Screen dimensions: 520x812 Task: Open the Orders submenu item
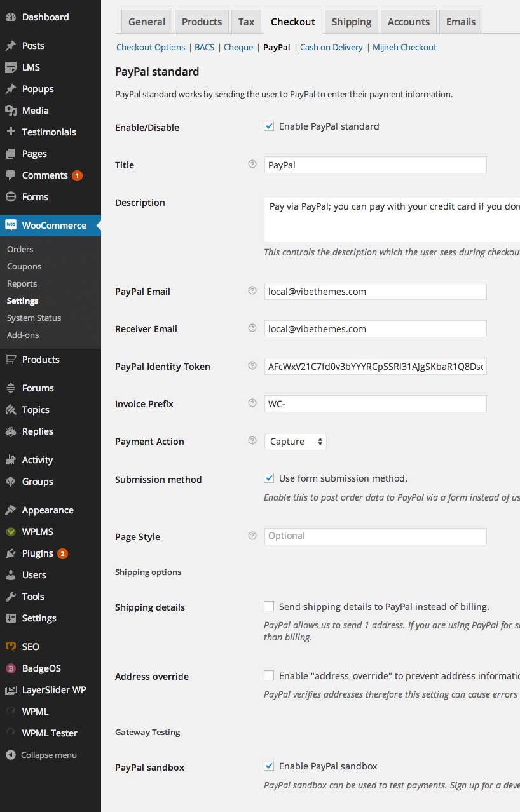(x=20, y=249)
